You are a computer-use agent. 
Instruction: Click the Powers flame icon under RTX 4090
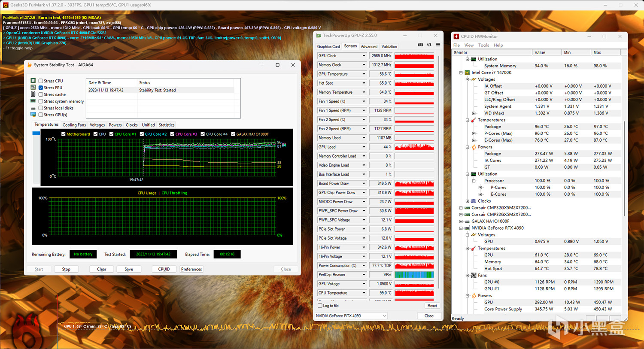tap(474, 295)
